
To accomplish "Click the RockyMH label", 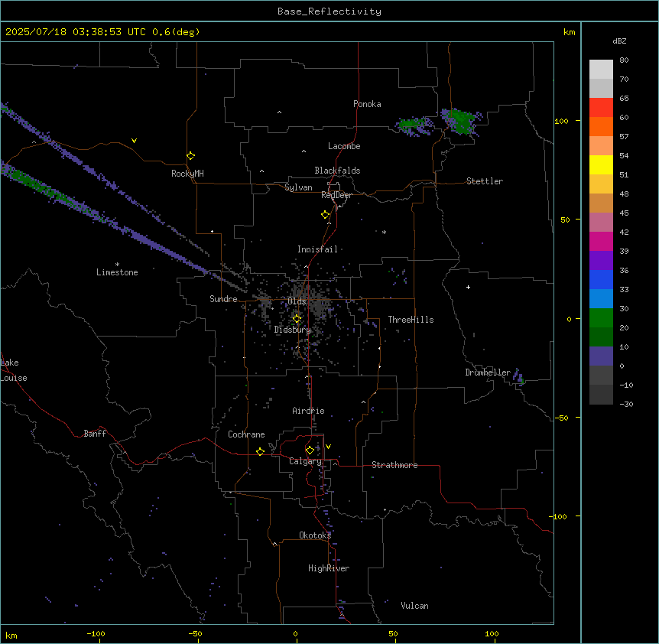I will [x=187, y=174].
